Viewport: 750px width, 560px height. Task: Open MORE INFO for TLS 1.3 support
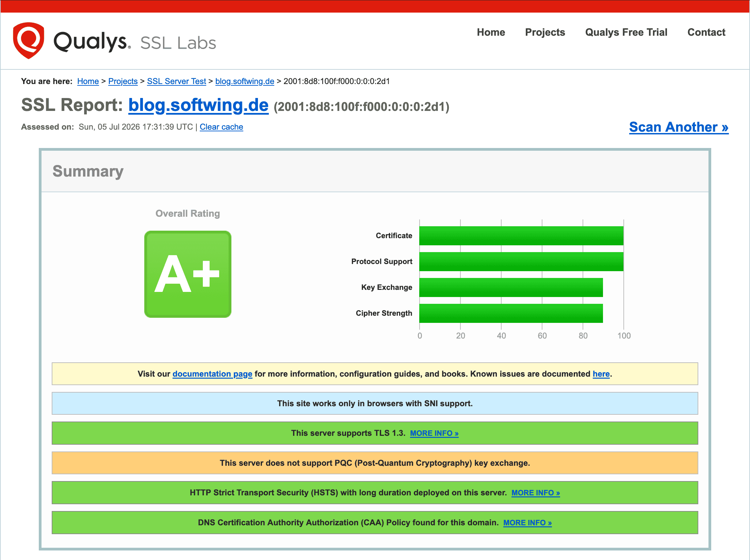(x=434, y=433)
